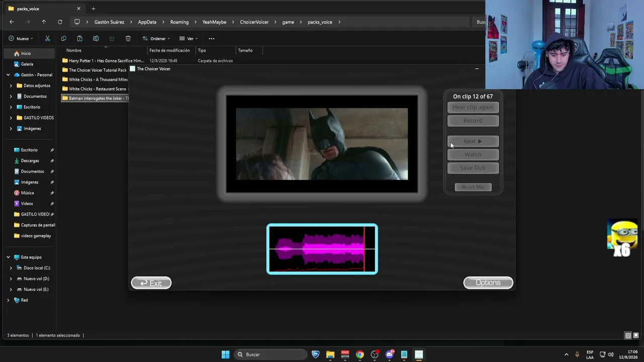Viewport: 644px width, 362px height.
Task: Go up one folder level
Action: [44, 22]
